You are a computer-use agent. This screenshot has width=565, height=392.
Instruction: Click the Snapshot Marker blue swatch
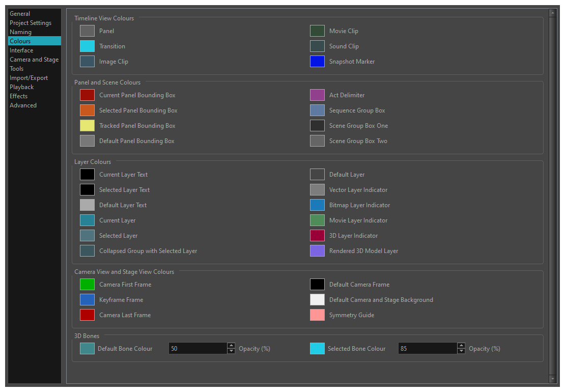pos(317,62)
